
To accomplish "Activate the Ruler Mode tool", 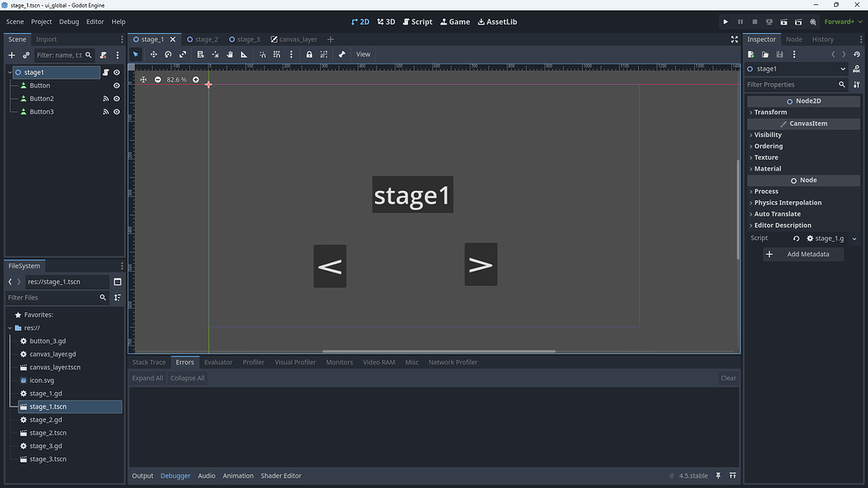I will tap(244, 54).
